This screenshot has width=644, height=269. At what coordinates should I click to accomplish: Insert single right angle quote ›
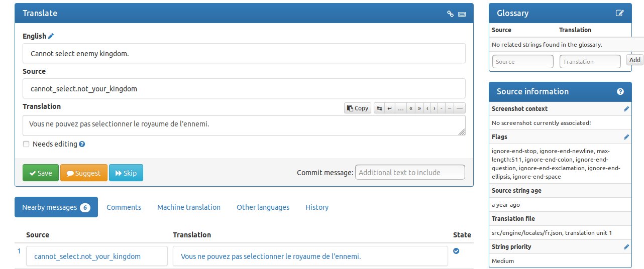(x=435, y=108)
